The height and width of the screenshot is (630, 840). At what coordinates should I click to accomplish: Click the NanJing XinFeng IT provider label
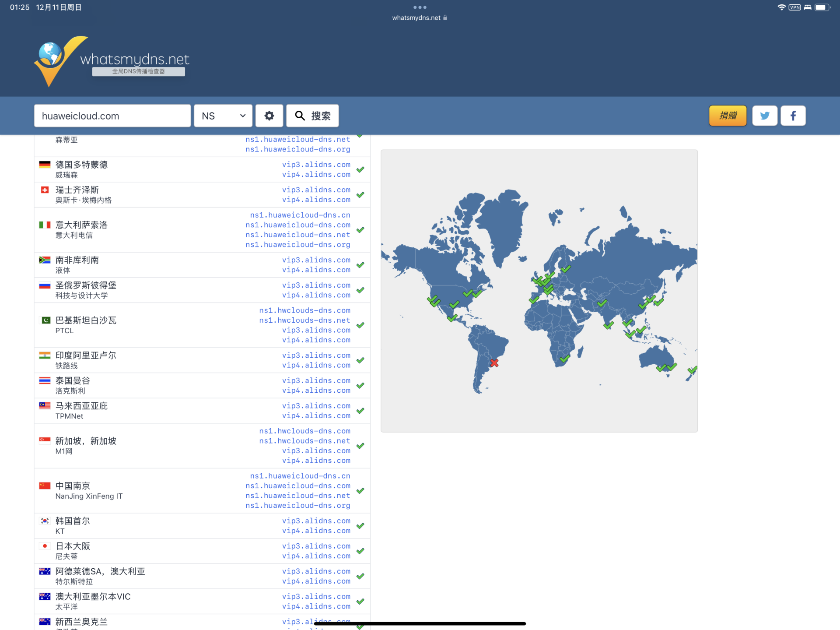89,496
